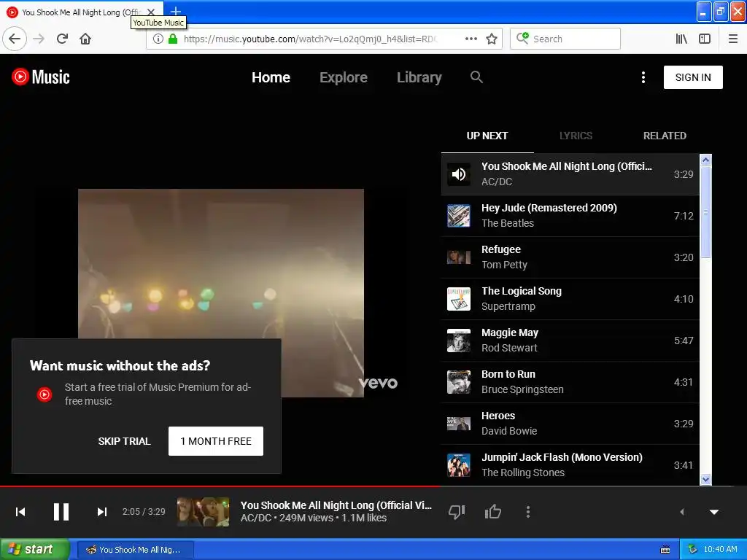Click the Born to Run album thumbnail
This screenshot has height=560, width=747.
[x=459, y=382]
